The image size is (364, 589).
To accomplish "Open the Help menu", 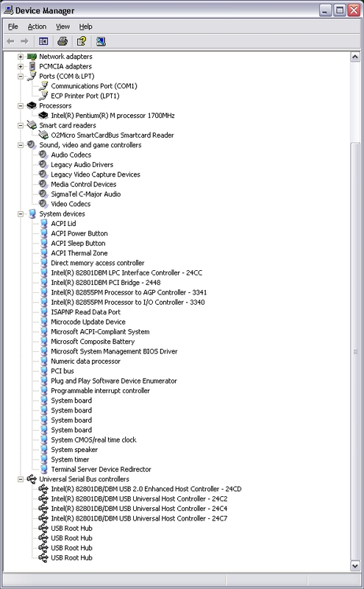I will (85, 27).
